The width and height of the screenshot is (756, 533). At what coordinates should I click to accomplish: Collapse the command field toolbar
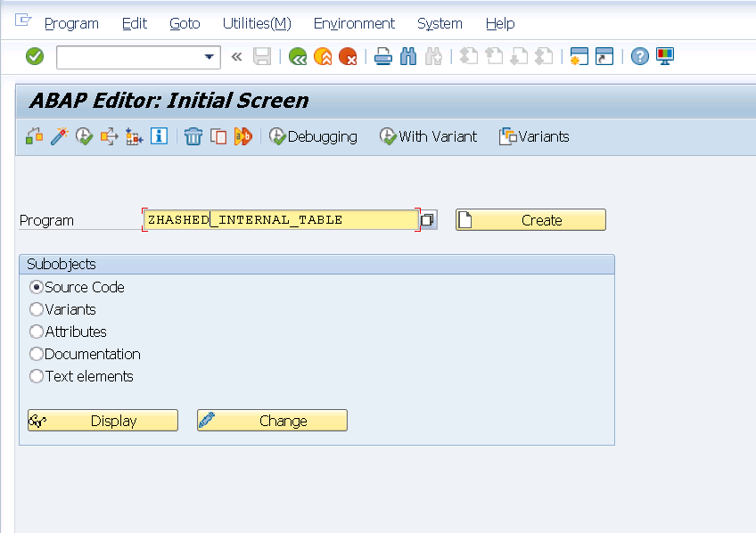(236, 55)
